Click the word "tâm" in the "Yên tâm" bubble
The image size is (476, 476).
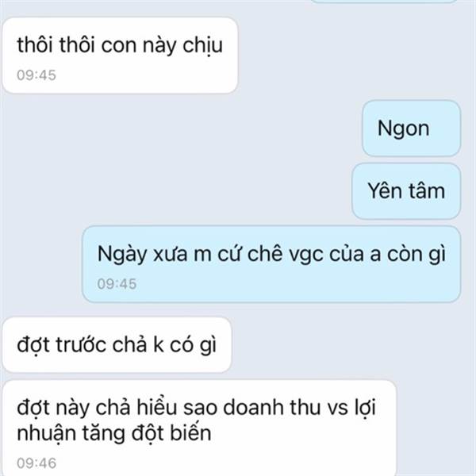(x=426, y=191)
